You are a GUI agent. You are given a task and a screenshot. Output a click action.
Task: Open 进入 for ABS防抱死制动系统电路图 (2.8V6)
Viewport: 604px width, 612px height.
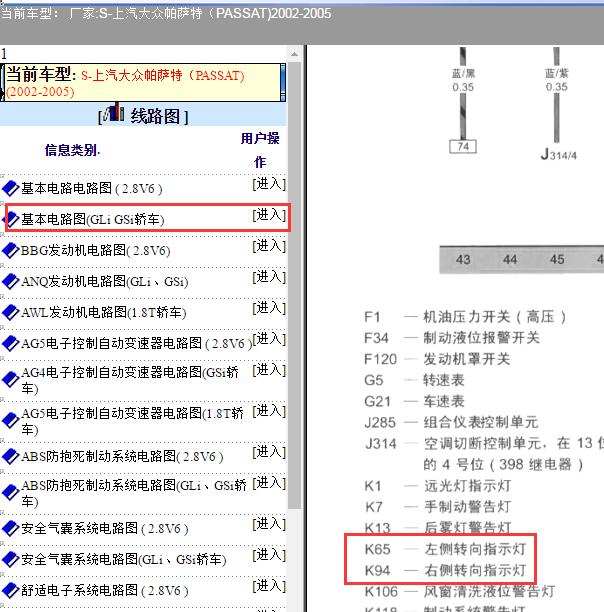pos(269,452)
